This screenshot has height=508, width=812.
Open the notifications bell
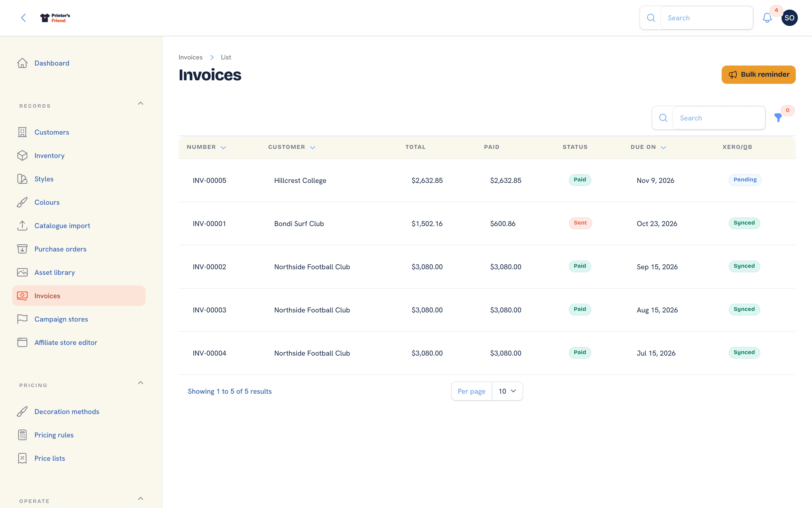[767, 18]
